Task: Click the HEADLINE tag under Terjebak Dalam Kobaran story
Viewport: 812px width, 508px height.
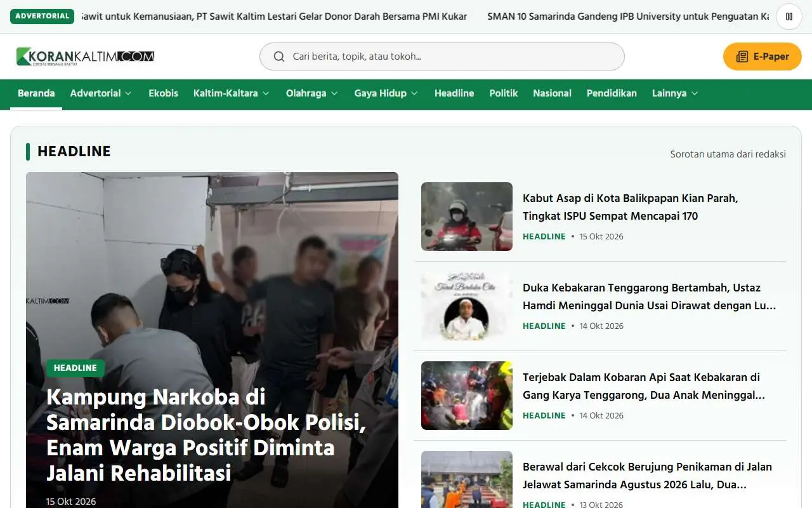Action: click(544, 415)
